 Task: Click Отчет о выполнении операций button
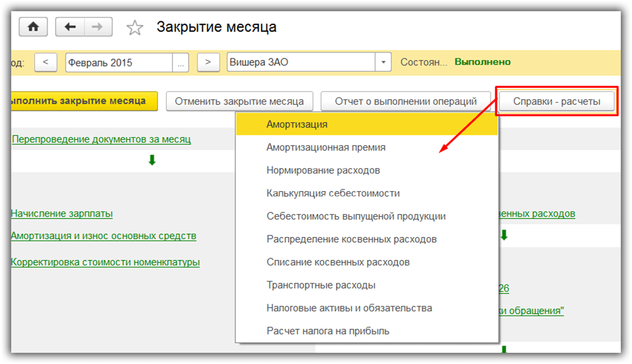coord(406,101)
